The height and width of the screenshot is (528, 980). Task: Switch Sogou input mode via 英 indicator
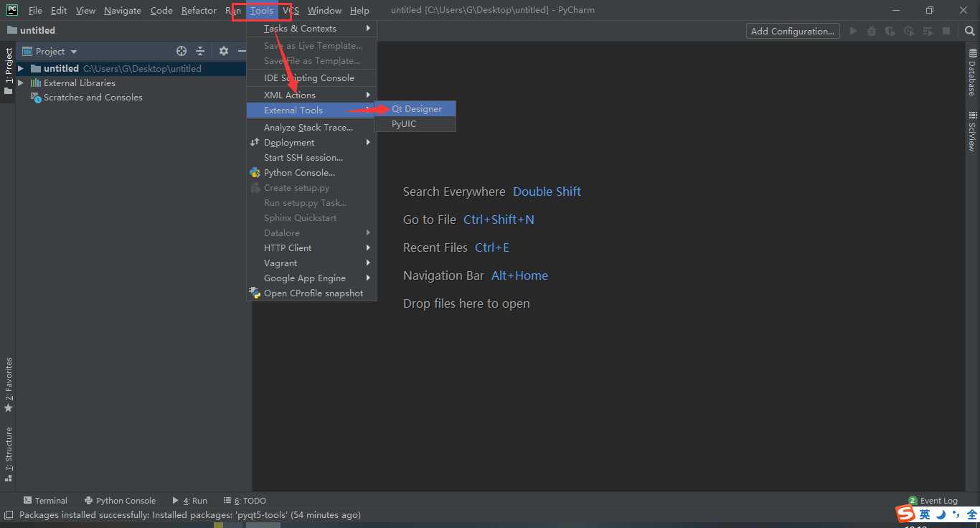[925, 514]
